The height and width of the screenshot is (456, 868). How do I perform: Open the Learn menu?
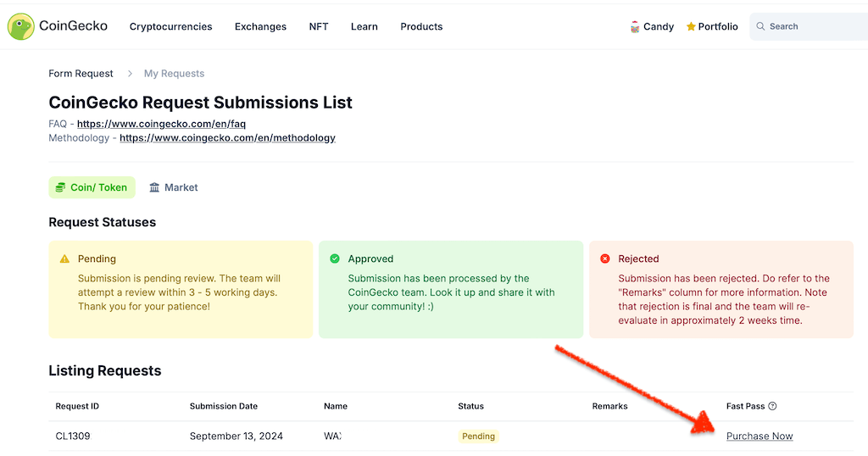coord(364,26)
